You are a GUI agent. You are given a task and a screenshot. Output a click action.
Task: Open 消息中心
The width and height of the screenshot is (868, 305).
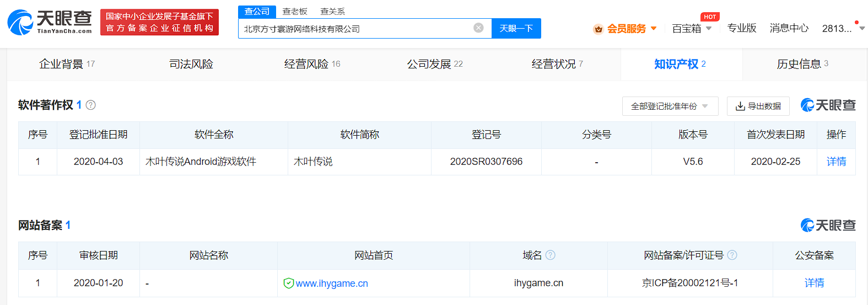(789, 28)
